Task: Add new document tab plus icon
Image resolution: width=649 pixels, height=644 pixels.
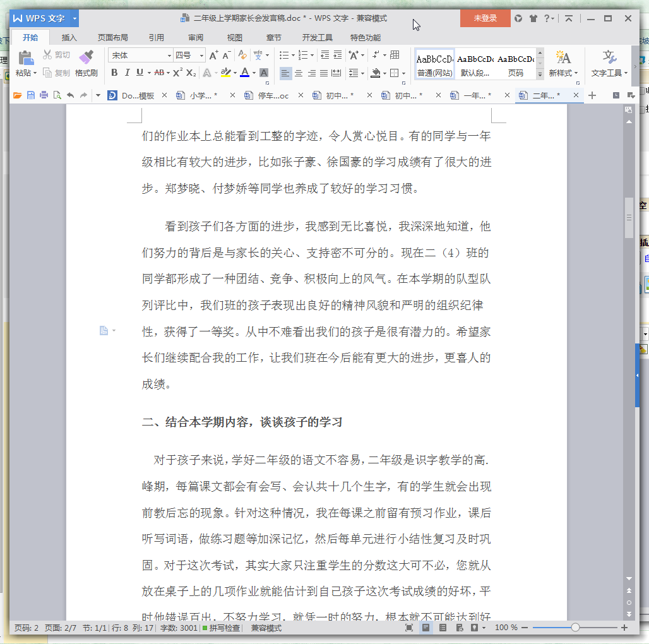Action: pyautogui.click(x=592, y=95)
